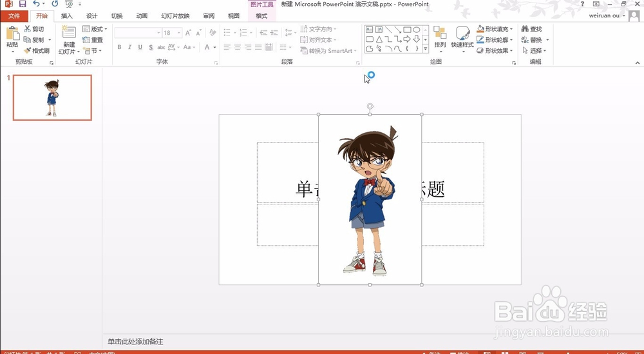
Task: Open 版式 layout dropdown
Action: 95,29
